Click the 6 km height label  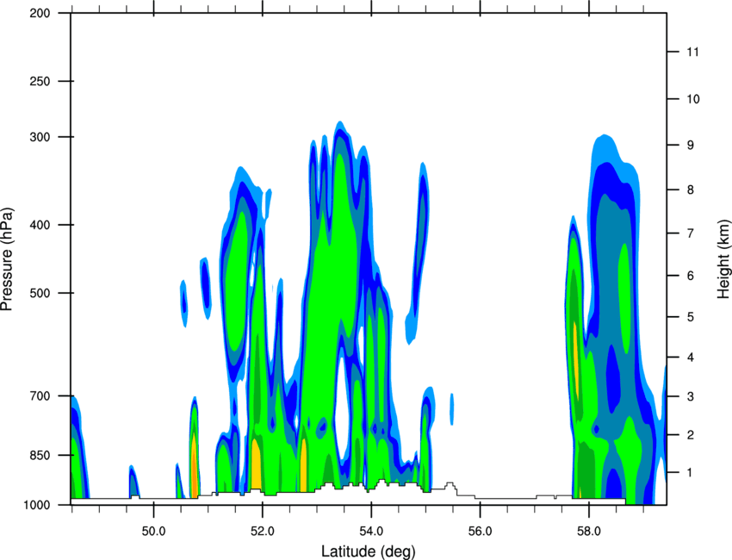point(691,276)
